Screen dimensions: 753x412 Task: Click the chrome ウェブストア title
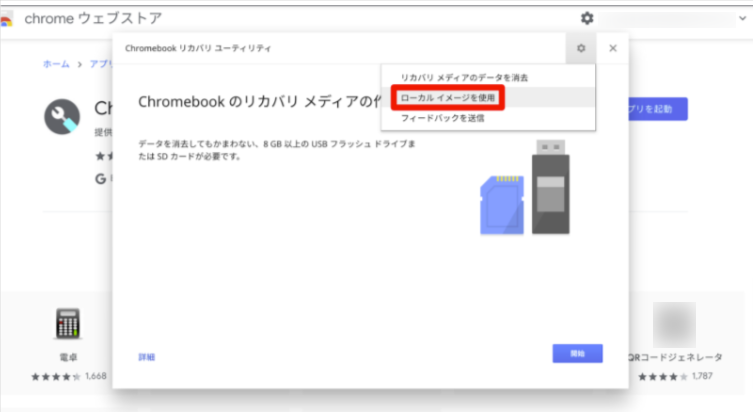(93, 18)
